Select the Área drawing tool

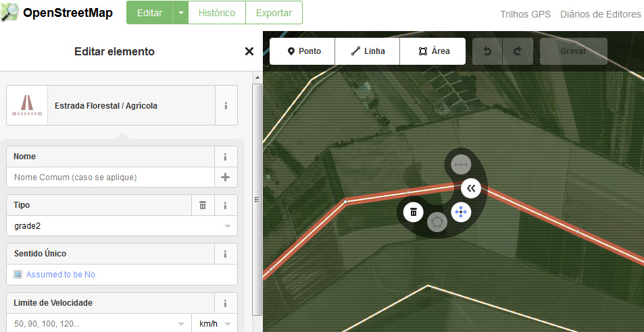point(432,51)
